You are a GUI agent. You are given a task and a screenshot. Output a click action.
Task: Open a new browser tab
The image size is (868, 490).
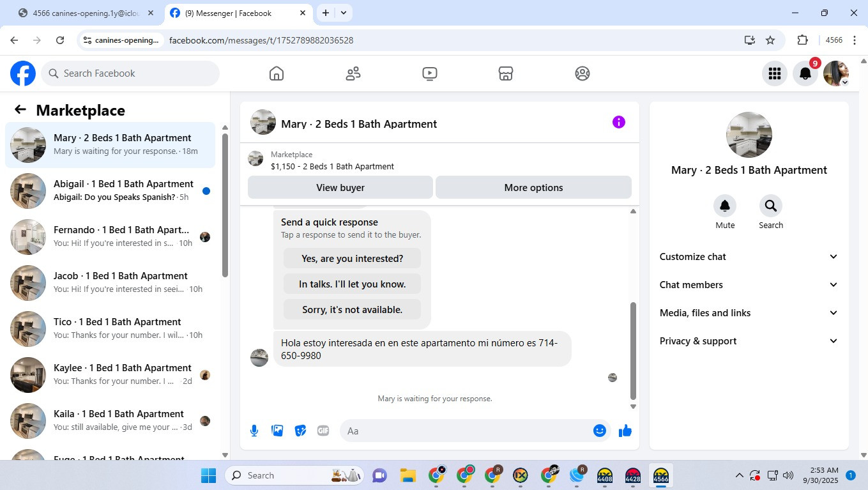pyautogui.click(x=326, y=13)
